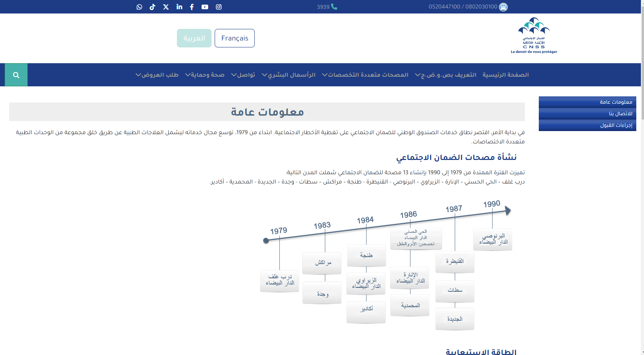Go to الصفحة الرئيسية home page
This screenshot has width=644, height=355.
[505, 75]
